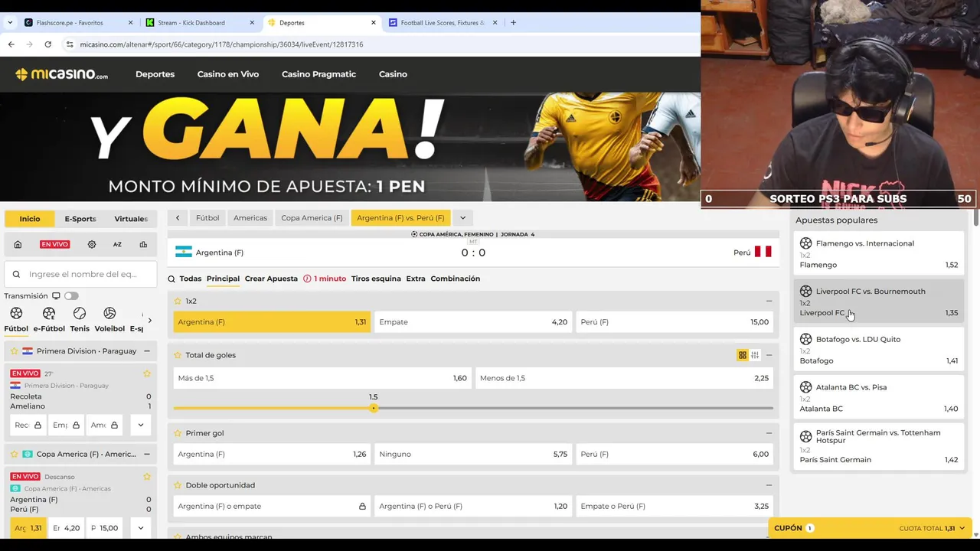This screenshot has width=980, height=551.
Task: Toggle the Transmisión switch
Action: (x=71, y=296)
